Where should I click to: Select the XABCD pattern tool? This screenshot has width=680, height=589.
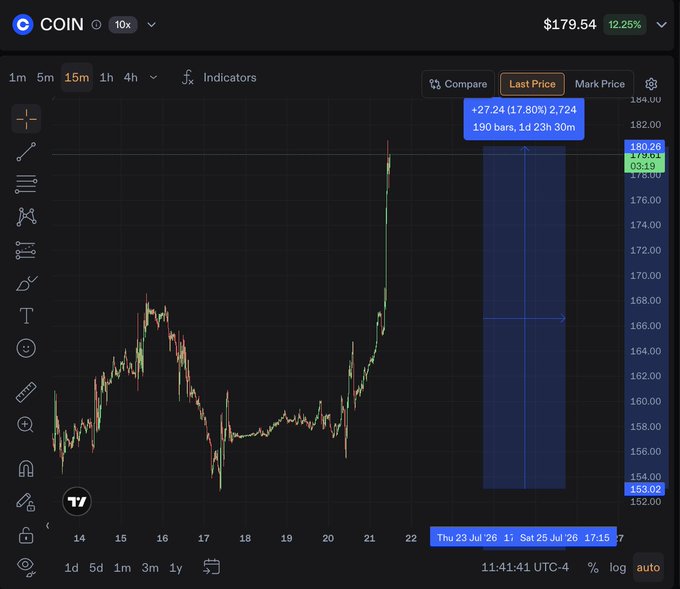click(x=26, y=217)
